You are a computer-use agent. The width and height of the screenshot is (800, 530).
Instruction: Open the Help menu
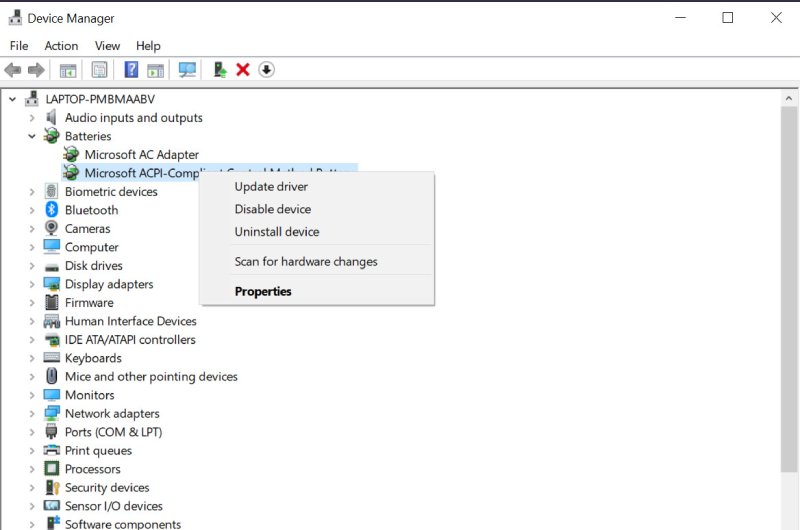click(x=148, y=46)
